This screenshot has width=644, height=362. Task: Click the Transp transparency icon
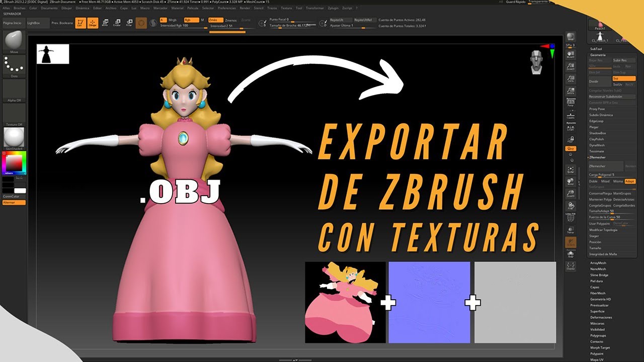571,229
